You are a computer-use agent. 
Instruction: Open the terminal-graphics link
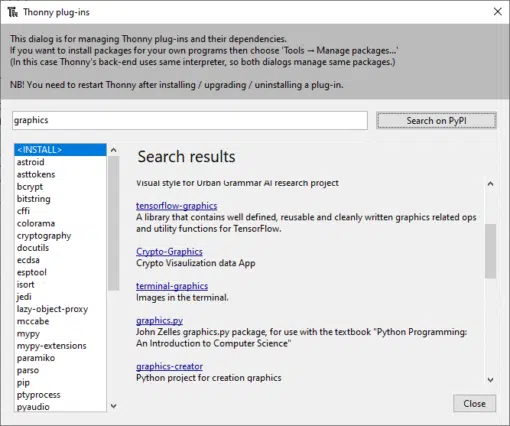(x=172, y=286)
